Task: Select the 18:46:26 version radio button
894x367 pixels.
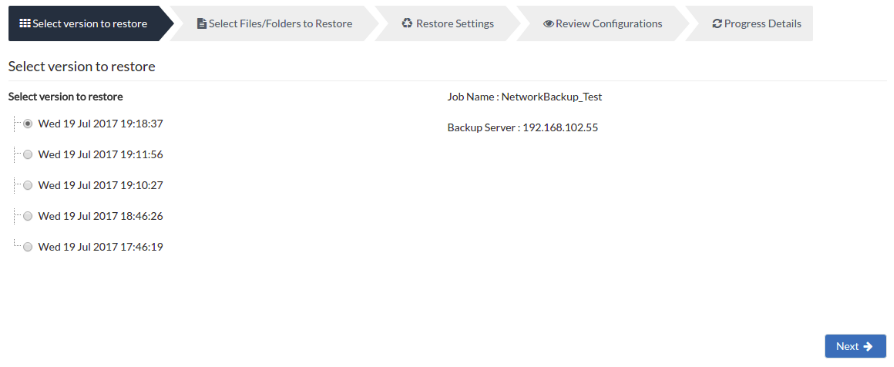Action: tap(27, 216)
